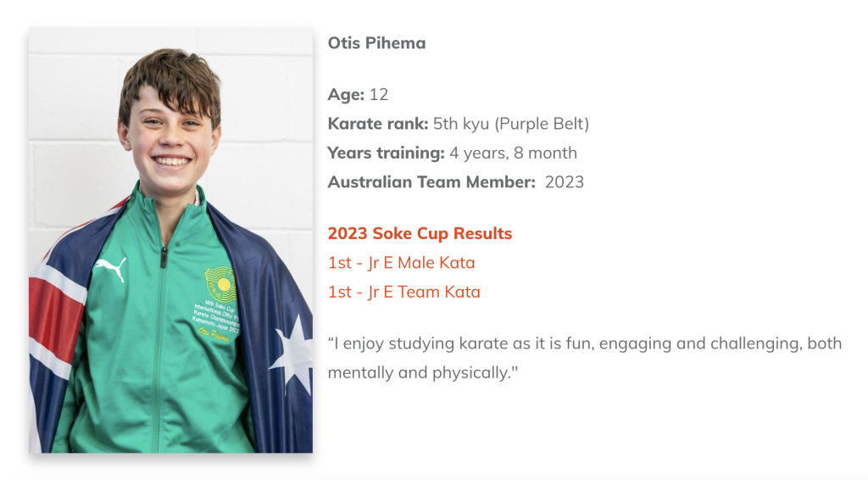
Task: Click the Years training label
Action: pyautogui.click(x=386, y=153)
